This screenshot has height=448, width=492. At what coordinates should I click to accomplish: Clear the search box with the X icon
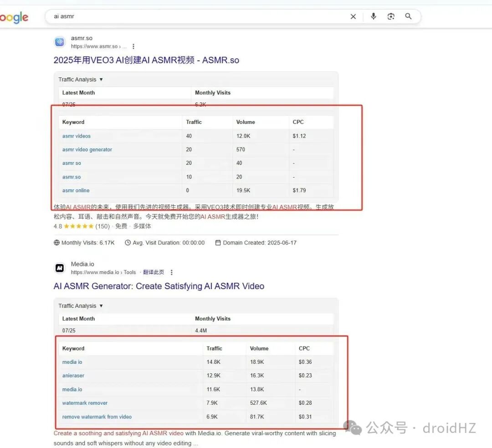click(353, 16)
